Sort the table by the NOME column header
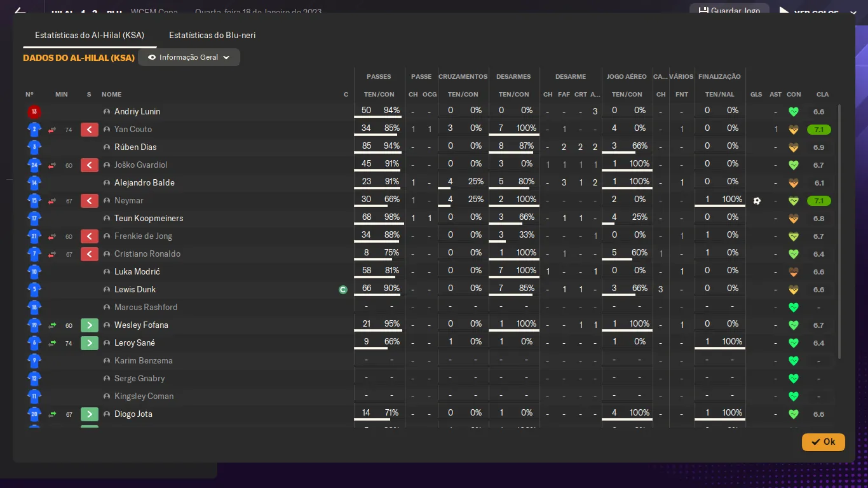 111,95
